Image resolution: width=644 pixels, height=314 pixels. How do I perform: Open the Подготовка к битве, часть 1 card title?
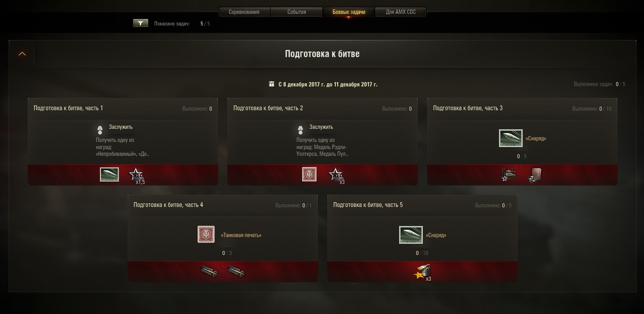68,108
